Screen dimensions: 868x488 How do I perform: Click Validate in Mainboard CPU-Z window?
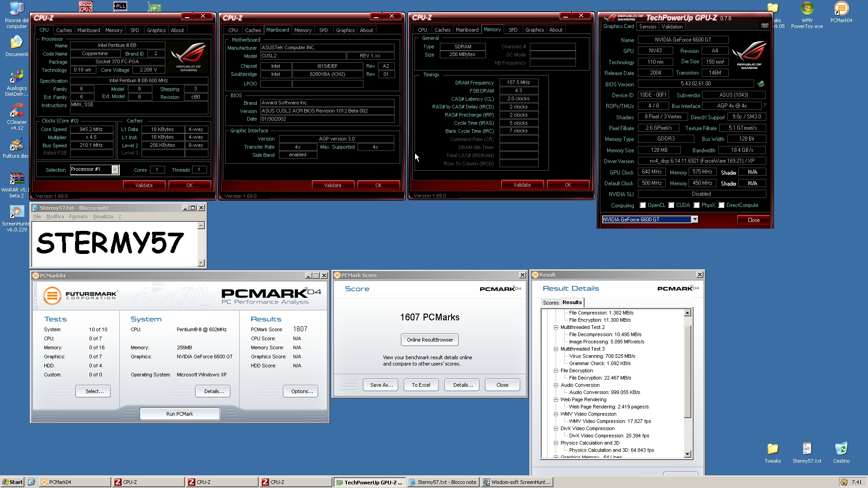333,185
